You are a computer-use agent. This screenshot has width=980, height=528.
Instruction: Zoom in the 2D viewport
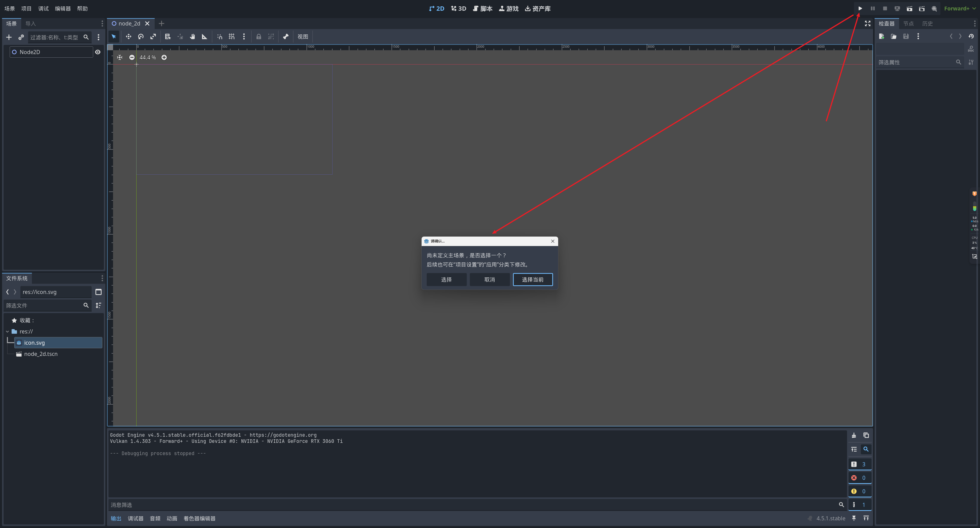point(164,57)
